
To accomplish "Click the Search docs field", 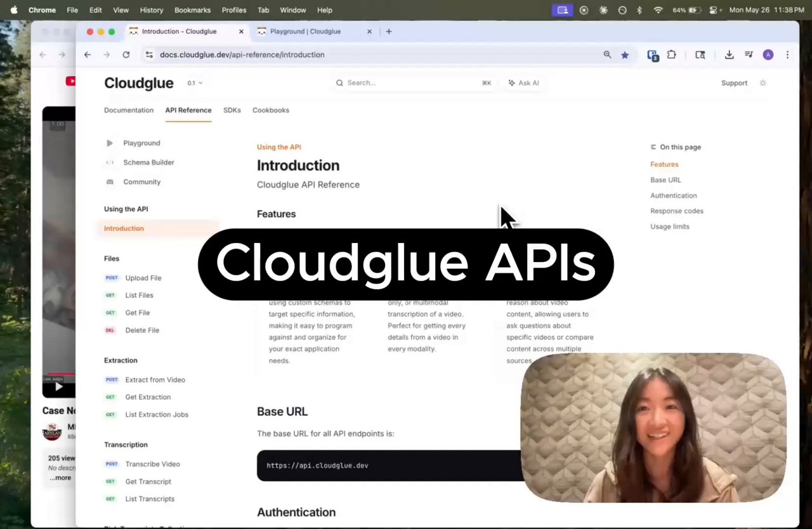I will click(x=414, y=83).
